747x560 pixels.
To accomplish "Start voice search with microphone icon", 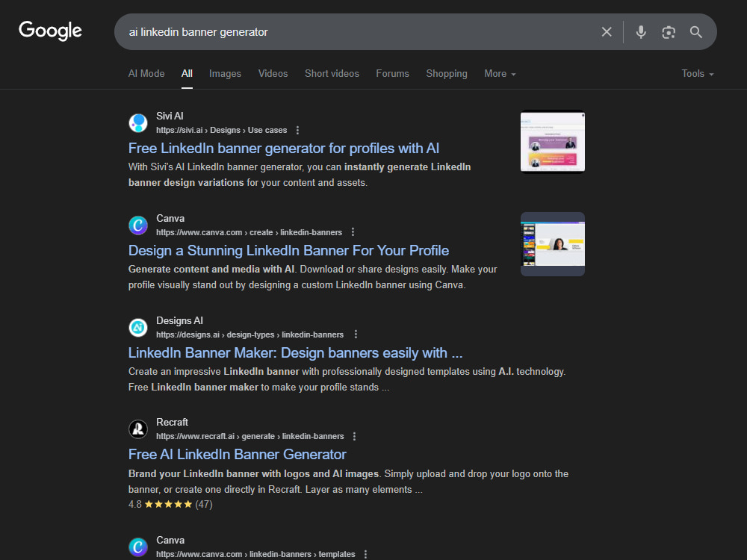I will point(641,32).
